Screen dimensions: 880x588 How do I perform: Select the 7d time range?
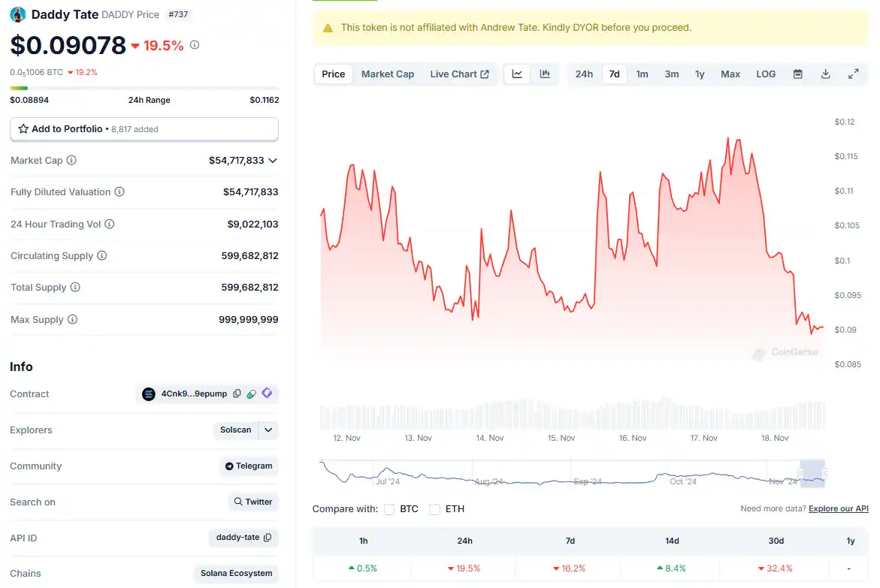[615, 74]
